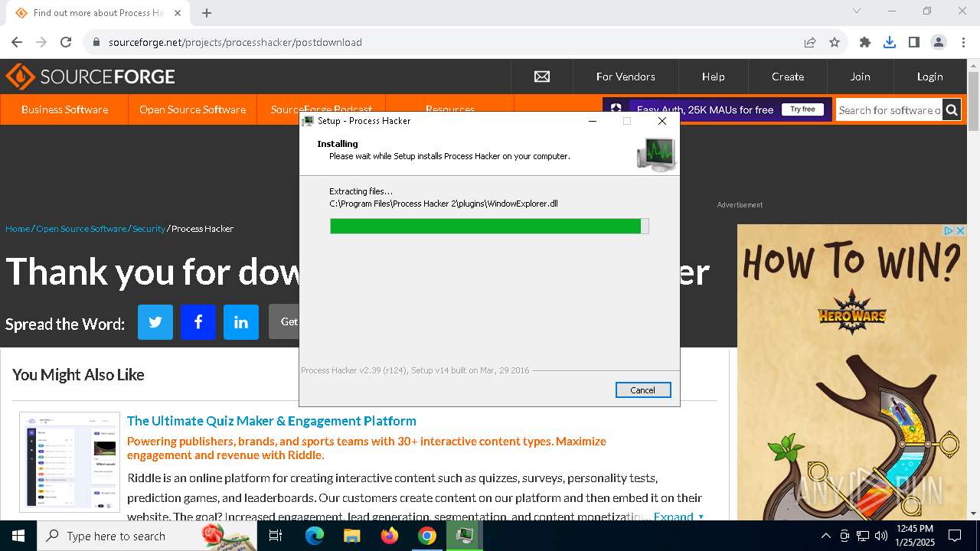
Task: Share on Facebook icon
Action: pos(198,322)
